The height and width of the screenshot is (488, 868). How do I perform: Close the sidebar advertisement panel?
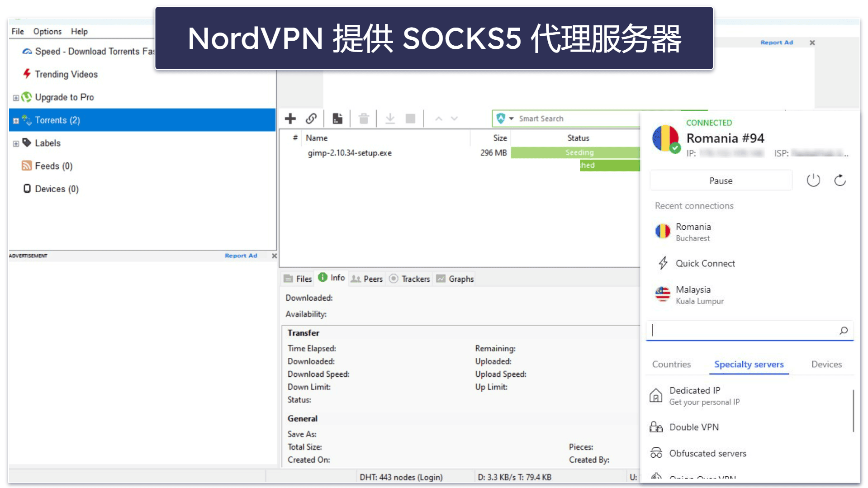tap(274, 256)
